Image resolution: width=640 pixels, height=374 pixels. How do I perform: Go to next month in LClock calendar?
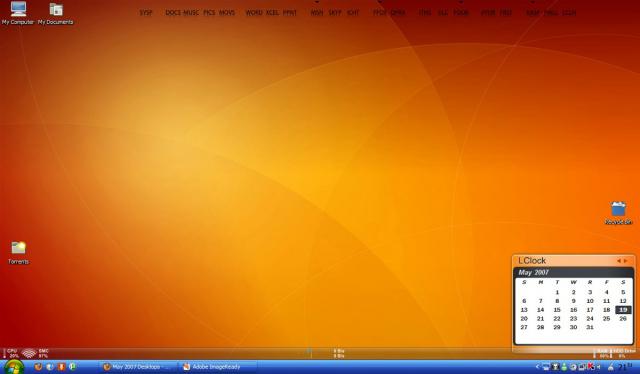point(626,260)
